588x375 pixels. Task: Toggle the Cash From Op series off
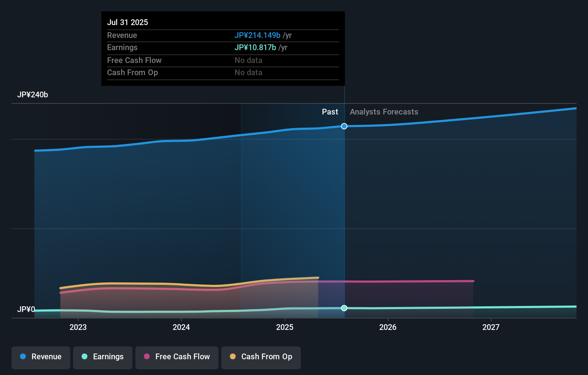pos(261,357)
